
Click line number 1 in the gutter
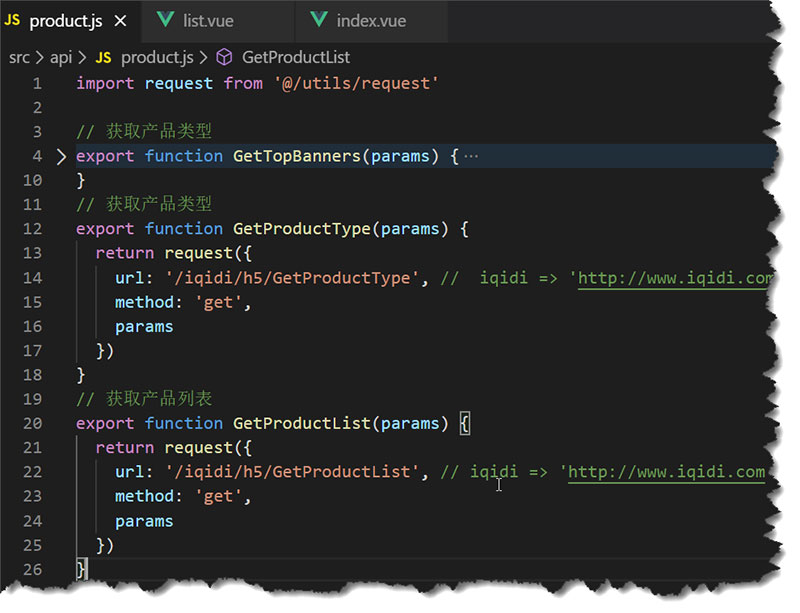click(x=37, y=84)
